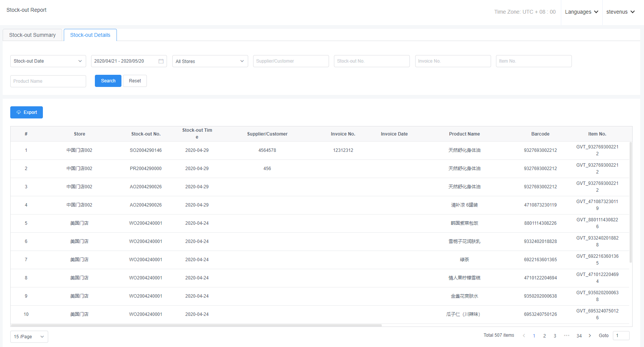Switch to the Stock-out Summary tab

(x=32, y=35)
